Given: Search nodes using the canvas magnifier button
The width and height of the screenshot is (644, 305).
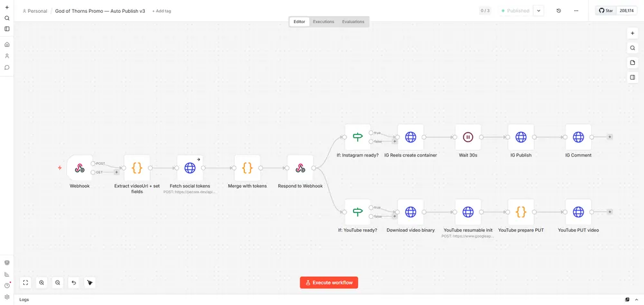Looking at the screenshot, I should pos(632,48).
